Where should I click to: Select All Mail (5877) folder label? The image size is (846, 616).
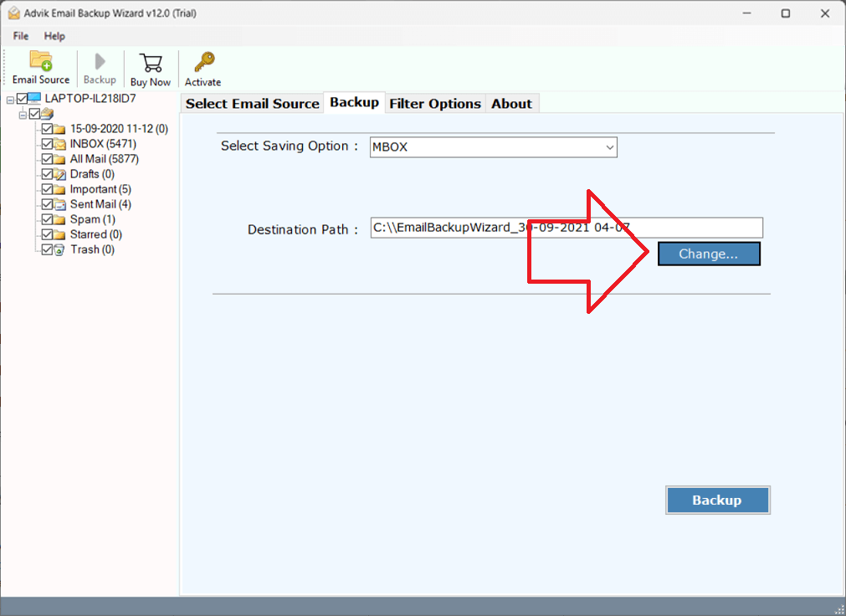click(104, 159)
